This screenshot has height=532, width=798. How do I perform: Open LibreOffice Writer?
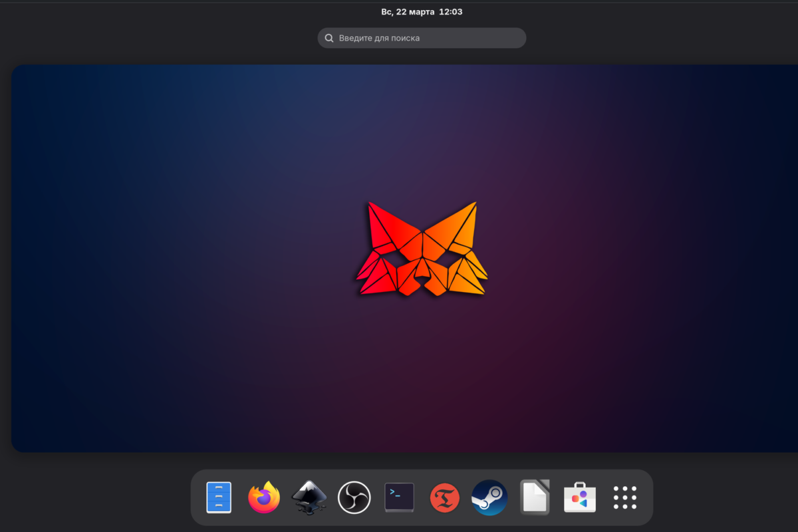pyautogui.click(x=534, y=497)
